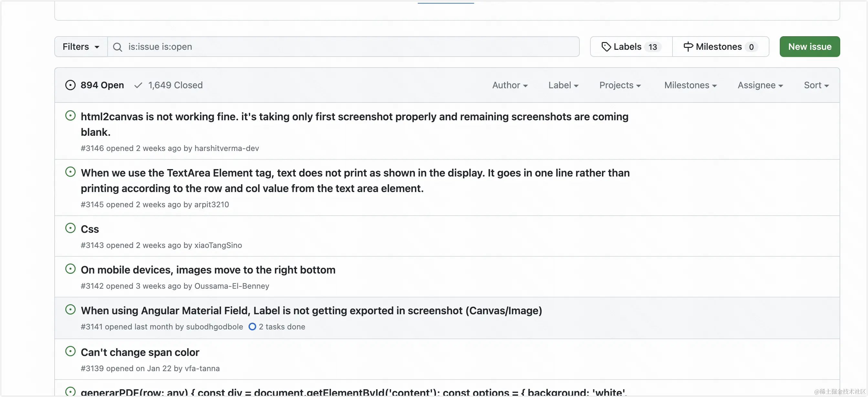Click open-issue icon beside 894 Open
Viewport: 868px width, 397px height.
coord(70,85)
